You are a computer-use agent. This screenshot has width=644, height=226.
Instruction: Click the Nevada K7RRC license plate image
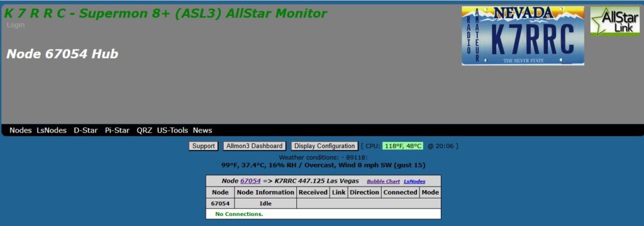[x=523, y=36]
